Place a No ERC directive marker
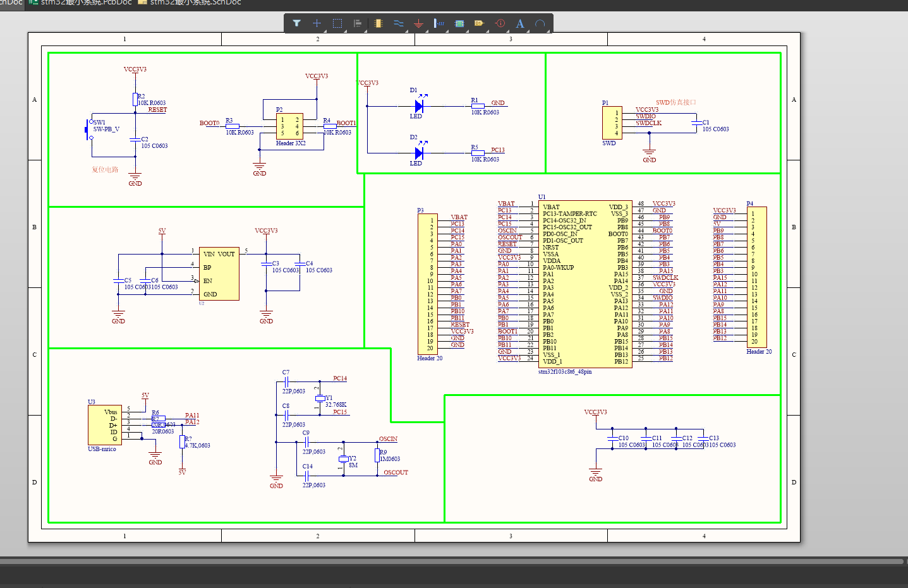Viewport: 908px width, 588px height. (x=500, y=23)
